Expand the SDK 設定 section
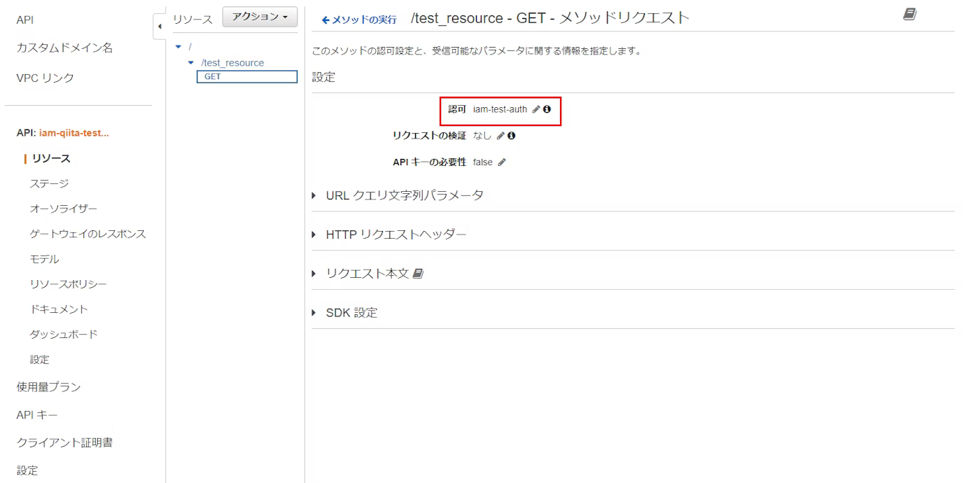Image resolution: width=980 pixels, height=483 pixels. click(x=351, y=313)
